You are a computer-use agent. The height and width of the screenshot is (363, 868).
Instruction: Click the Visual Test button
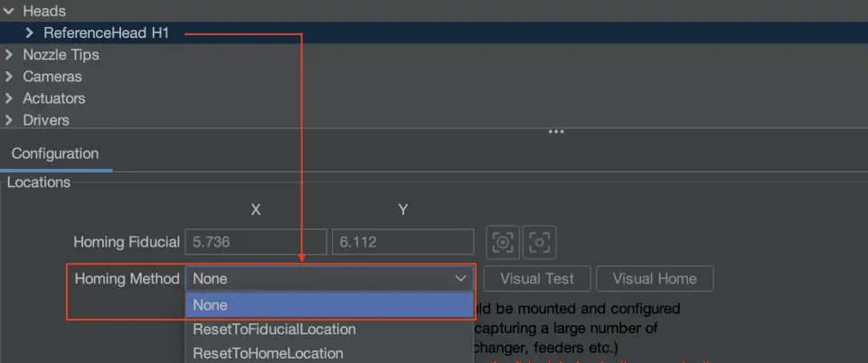point(537,278)
